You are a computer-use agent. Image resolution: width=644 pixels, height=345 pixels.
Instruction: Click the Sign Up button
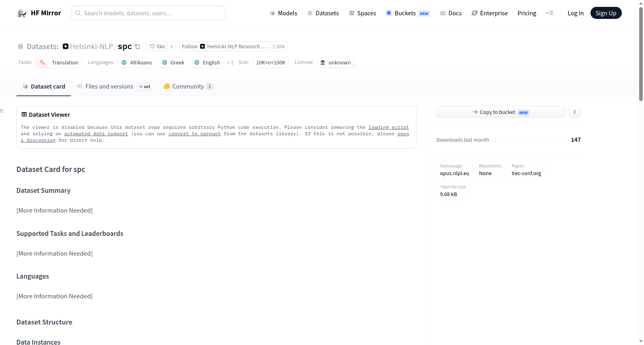coord(606,13)
